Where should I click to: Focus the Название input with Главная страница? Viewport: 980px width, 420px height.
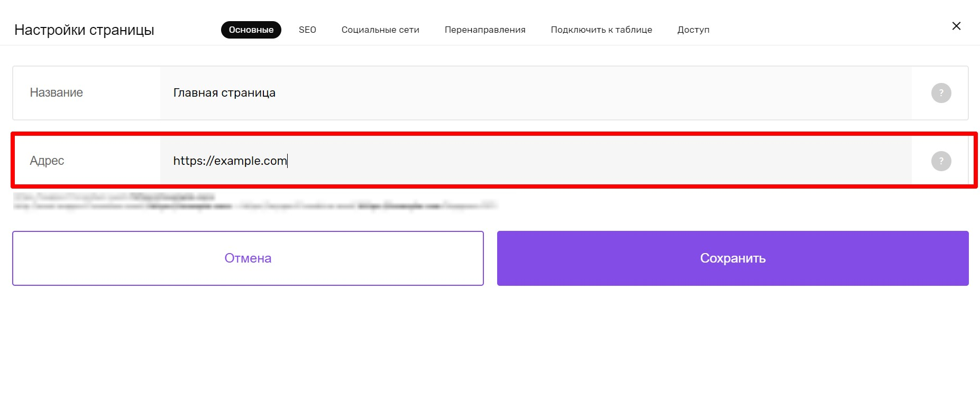536,93
